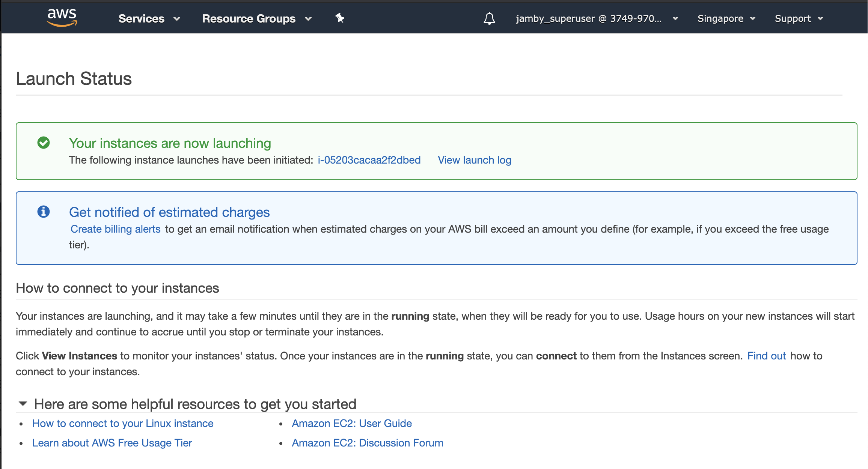Open Amazon EC2: Discussion Forum link
Viewport: 868px width, 469px height.
coord(368,443)
